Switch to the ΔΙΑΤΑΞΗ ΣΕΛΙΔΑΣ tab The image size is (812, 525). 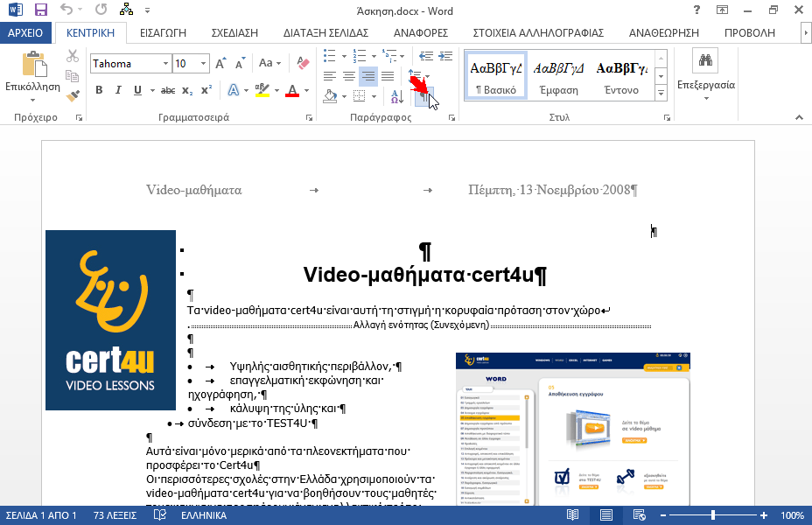(325, 32)
